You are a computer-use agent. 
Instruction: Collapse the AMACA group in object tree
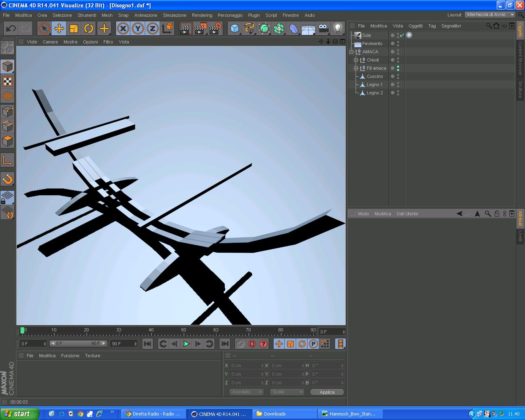click(352, 52)
